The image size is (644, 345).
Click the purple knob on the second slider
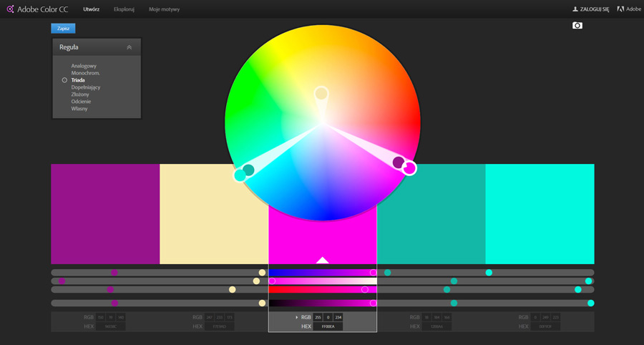[62, 281]
